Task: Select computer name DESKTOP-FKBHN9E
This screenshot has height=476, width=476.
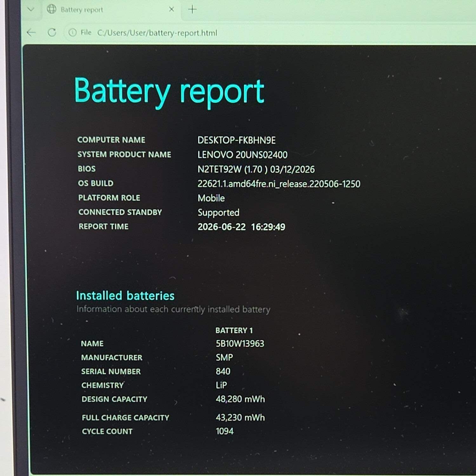Action: pyautogui.click(x=236, y=140)
